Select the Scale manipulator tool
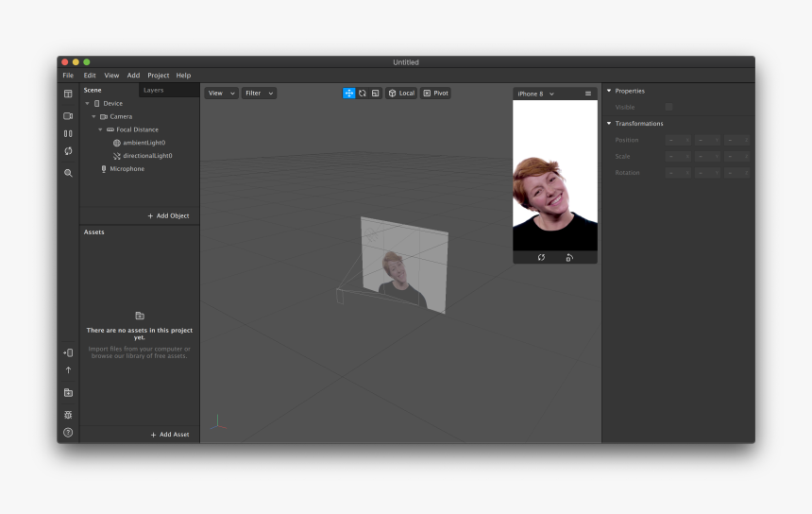812x514 pixels. click(x=375, y=94)
